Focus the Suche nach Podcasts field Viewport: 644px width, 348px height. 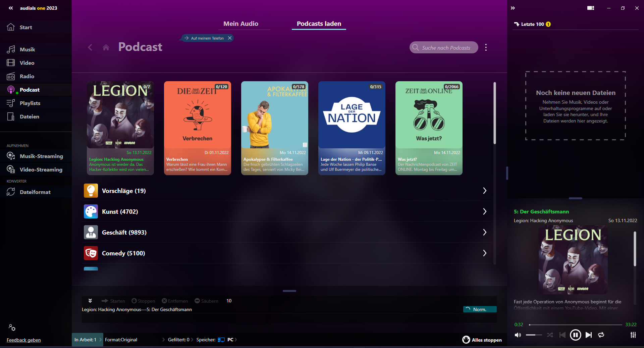[x=444, y=48]
